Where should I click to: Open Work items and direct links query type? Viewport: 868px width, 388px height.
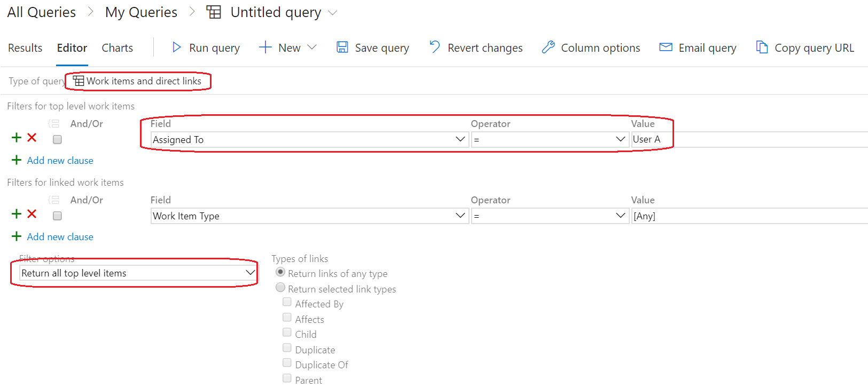coord(138,81)
